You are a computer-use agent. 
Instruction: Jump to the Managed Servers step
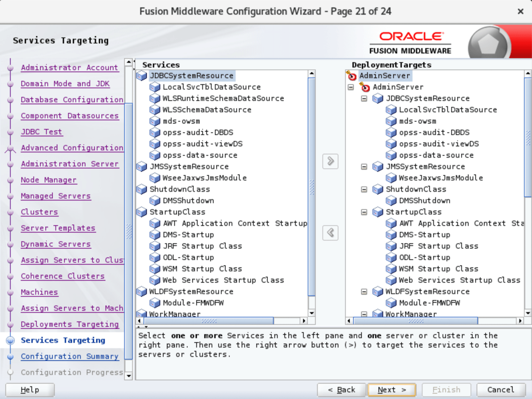click(x=56, y=196)
